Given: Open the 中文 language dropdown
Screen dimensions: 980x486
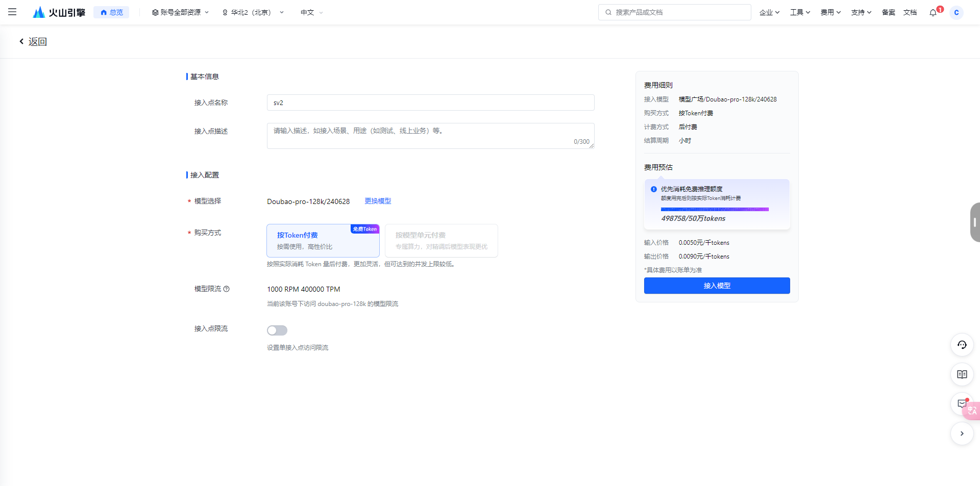Looking at the screenshot, I should pyautogui.click(x=311, y=12).
